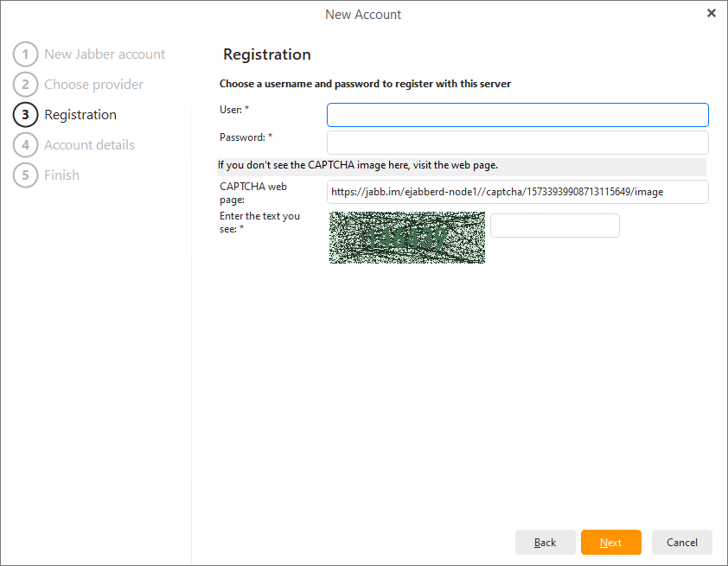Screen dimensions: 728x566
Task: Close the New Account dialog
Action: point(711,13)
